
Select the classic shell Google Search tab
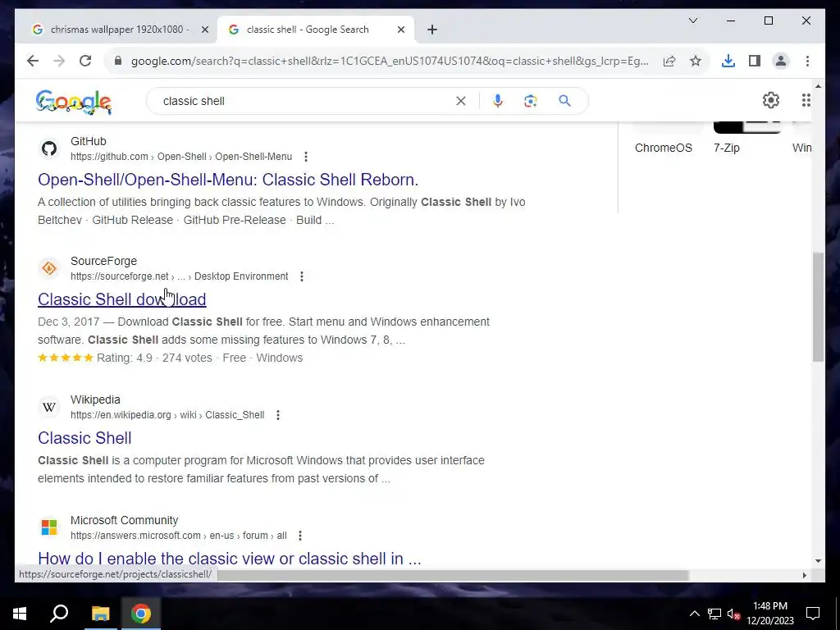(307, 30)
